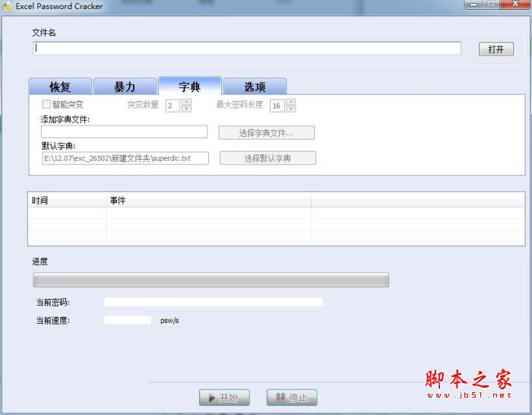Click the Excel Password Cracker title icon
This screenshot has height=415, width=532.
point(7,6)
